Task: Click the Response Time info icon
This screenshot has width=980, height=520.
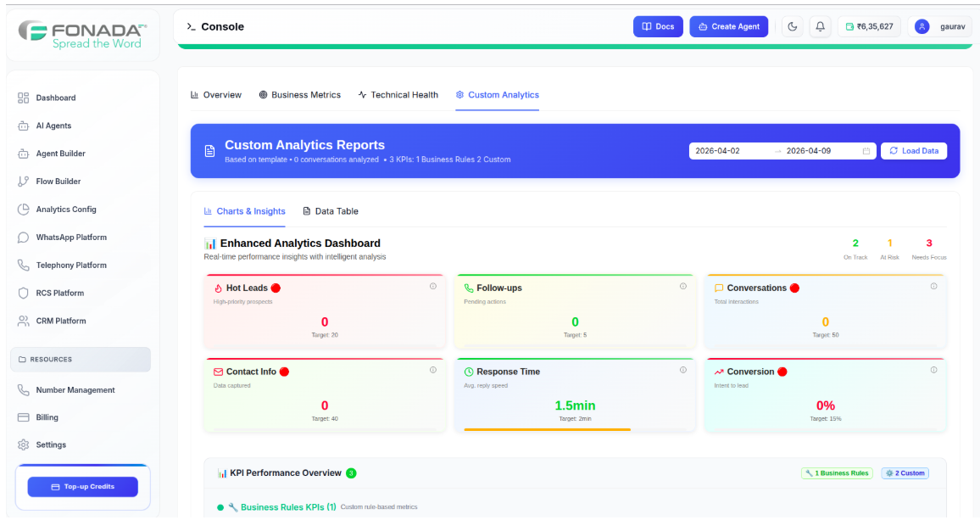Action: tap(683, 371)
